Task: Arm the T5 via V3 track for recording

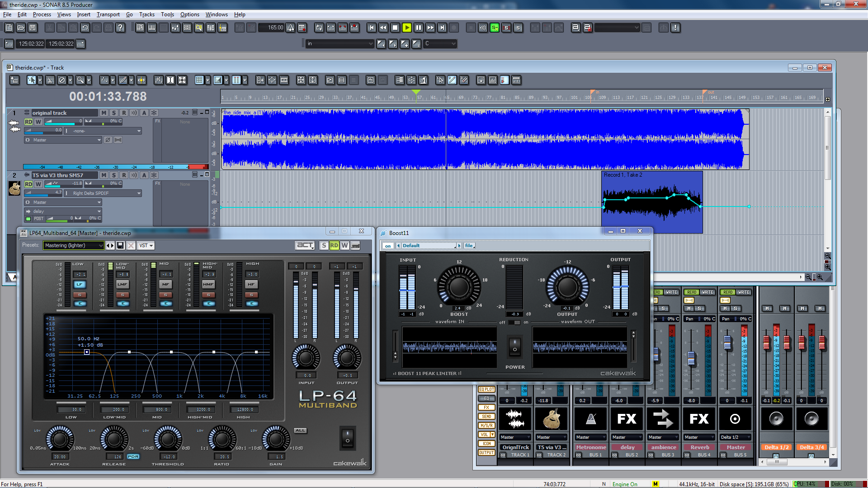Action: [124, 175]
